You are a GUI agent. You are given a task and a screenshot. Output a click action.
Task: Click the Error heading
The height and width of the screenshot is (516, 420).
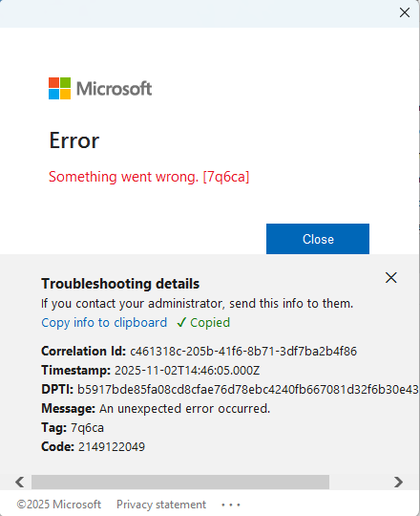pyautogui.click(x=73, y=140)
